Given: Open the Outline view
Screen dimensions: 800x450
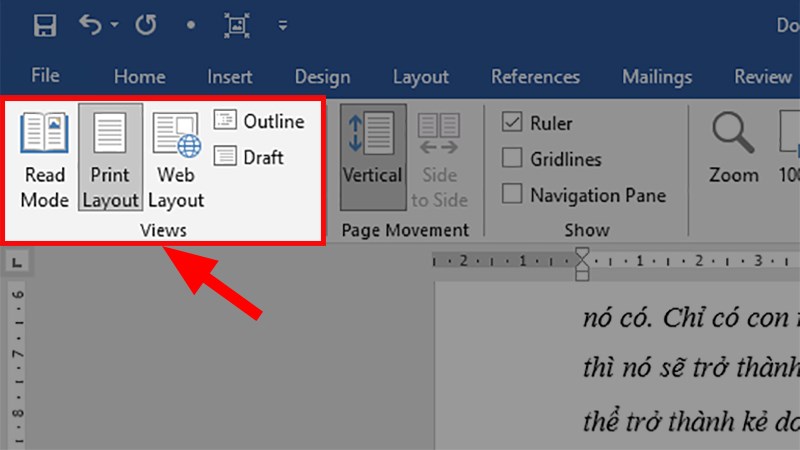Looking at the screenshot, I should 259,121.
